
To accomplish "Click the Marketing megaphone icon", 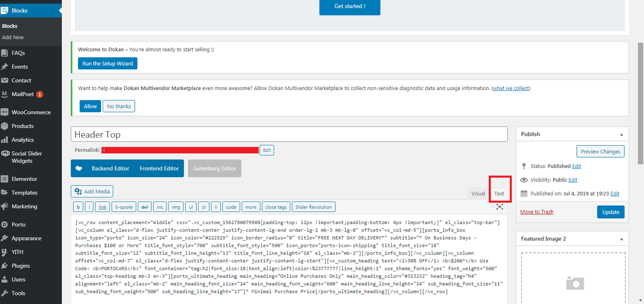I will click(x=5, y=206).
